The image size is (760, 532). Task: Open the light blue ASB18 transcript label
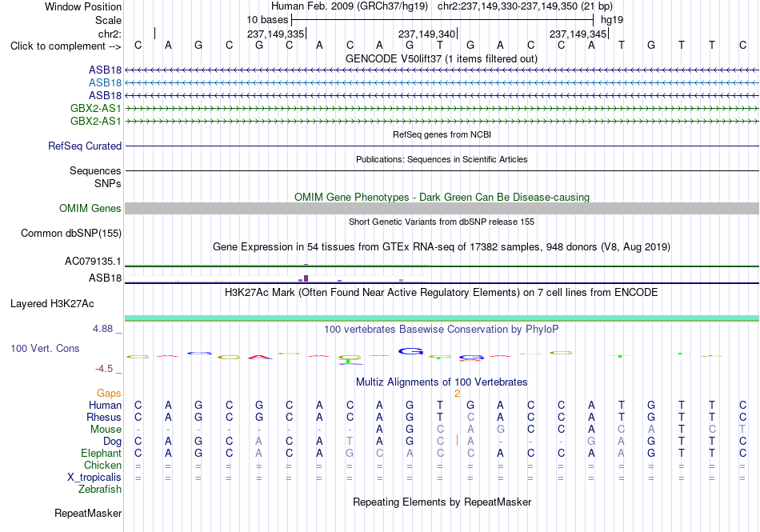[105, 83]
